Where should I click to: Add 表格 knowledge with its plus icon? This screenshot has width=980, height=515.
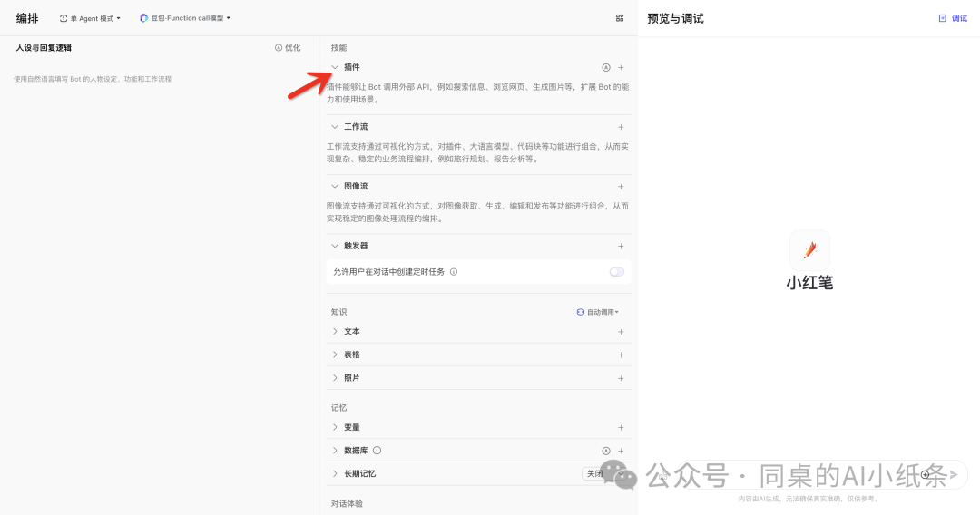[621, 355]
